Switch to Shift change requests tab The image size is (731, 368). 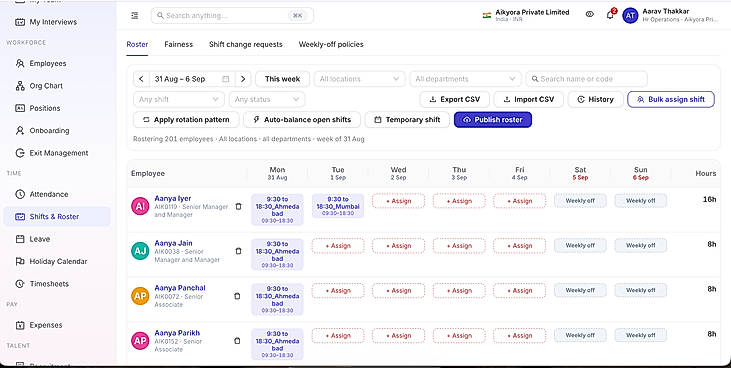coord(246,44)
